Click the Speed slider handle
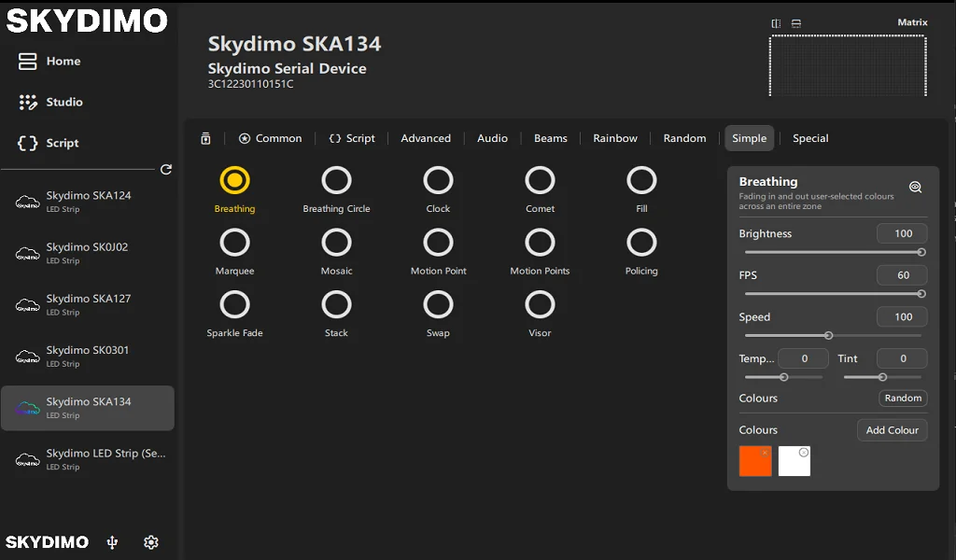Screen dimensions: 956x560 [828, 335]
